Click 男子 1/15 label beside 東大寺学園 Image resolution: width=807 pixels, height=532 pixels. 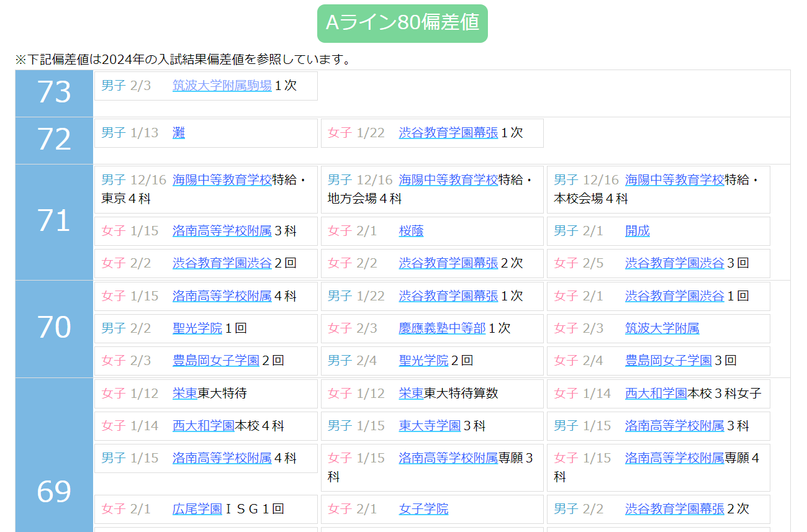coord(356,426)
